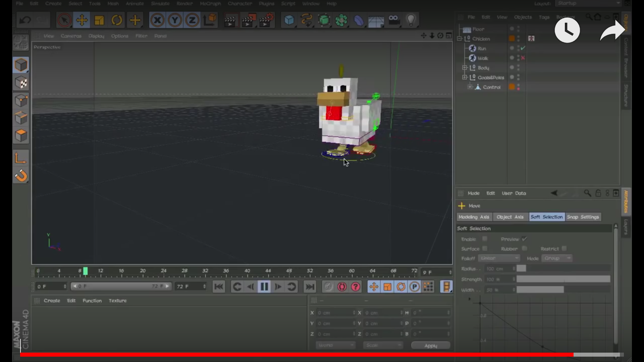Check the Soft Selection Enable checkbox
644x362 pixels.
485,239
